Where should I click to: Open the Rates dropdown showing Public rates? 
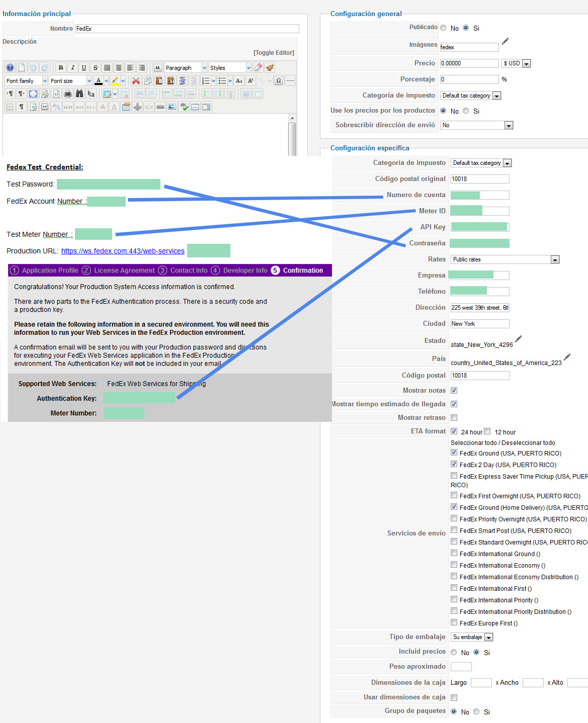pos(505,259)
